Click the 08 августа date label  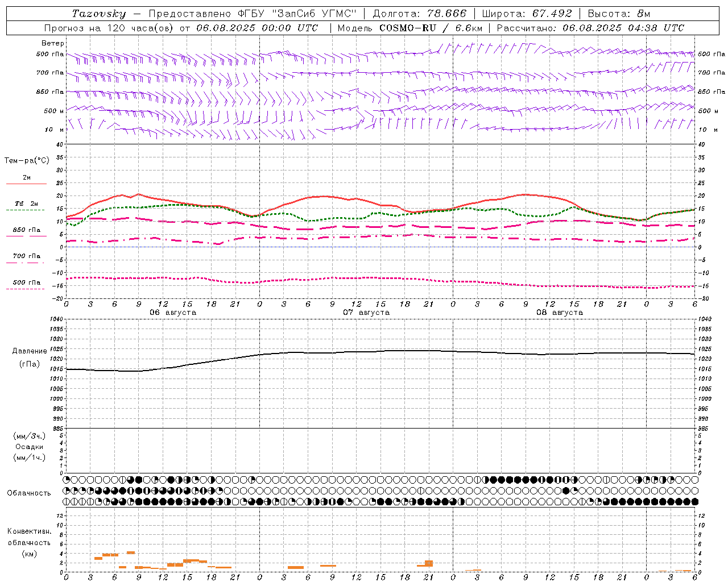(x=560, y=313)
